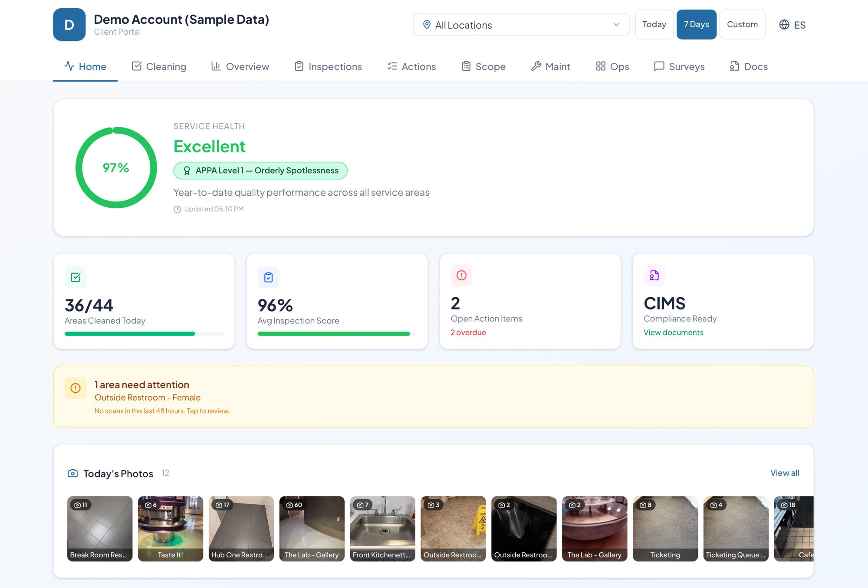Click the 96% inspection score value

point(275,305)
